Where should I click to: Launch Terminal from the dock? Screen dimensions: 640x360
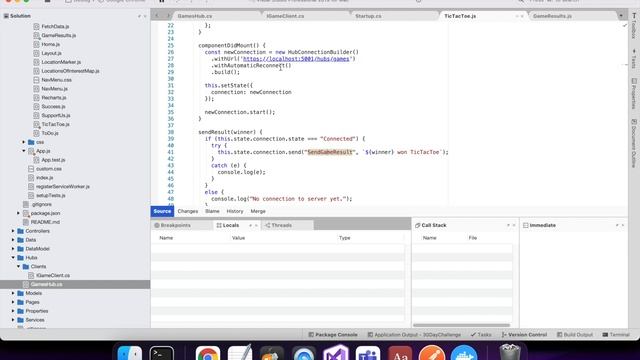tap(162, 353)
